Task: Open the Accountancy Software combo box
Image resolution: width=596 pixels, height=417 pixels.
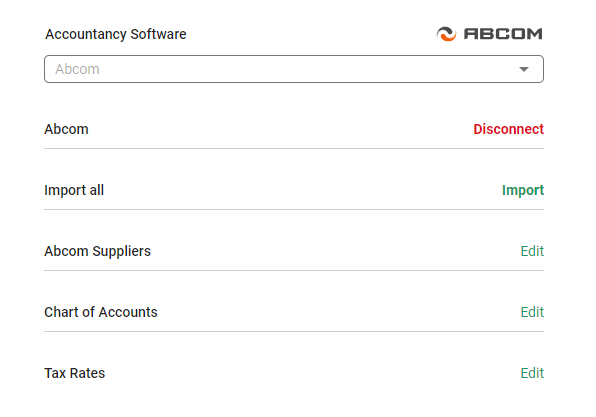Action: [294, 69]
